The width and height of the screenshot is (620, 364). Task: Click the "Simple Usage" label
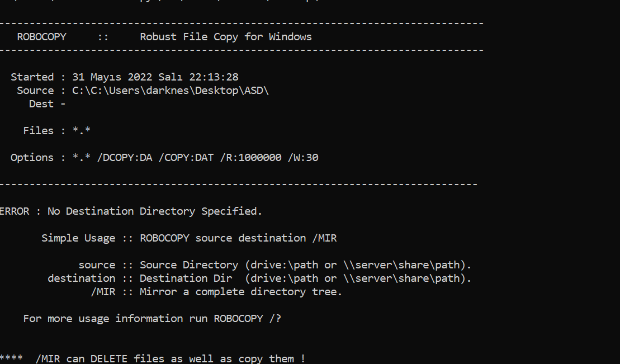tap(78, 238)
